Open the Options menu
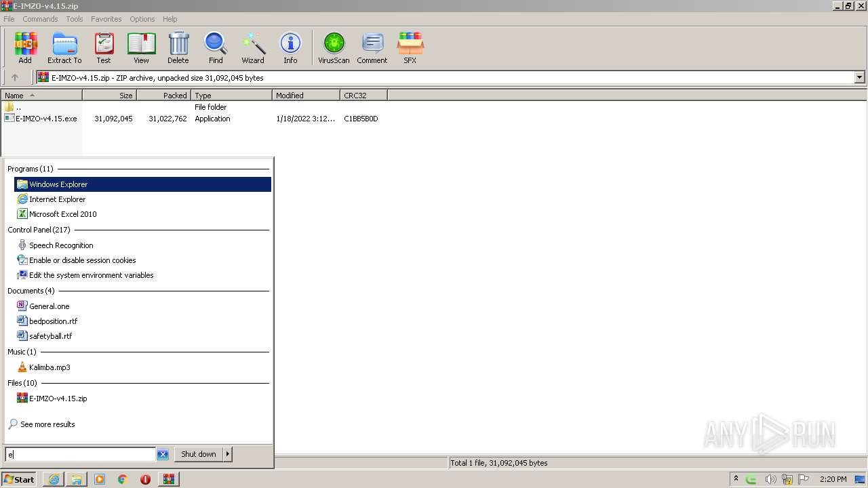The height and width of the screenshot is (488, 868). click(142, 19)
